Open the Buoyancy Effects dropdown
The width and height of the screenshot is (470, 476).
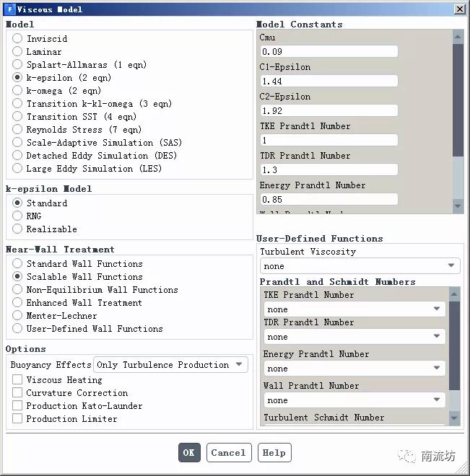point(170,365)
